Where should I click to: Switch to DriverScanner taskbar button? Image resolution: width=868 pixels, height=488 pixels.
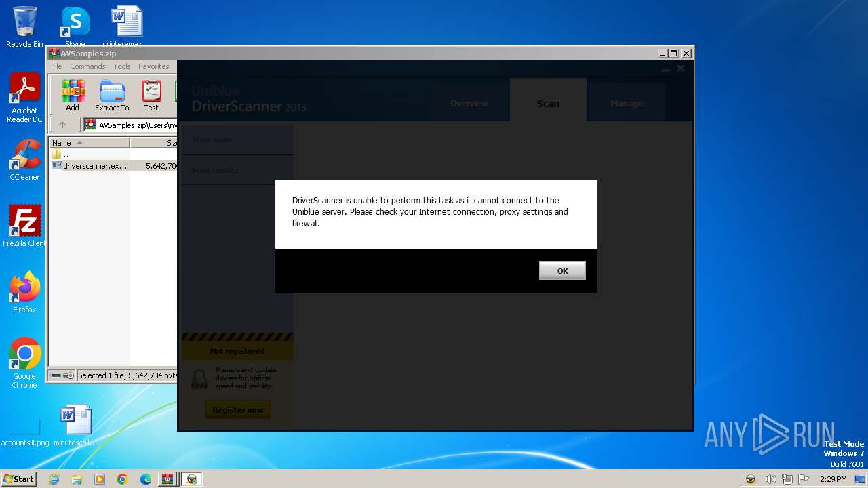192,479
